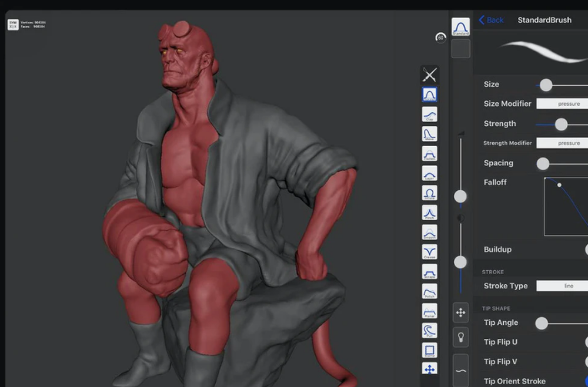Select the Standard brush slot at top
This screenshot has width=588, height=387.
(460, 27)
